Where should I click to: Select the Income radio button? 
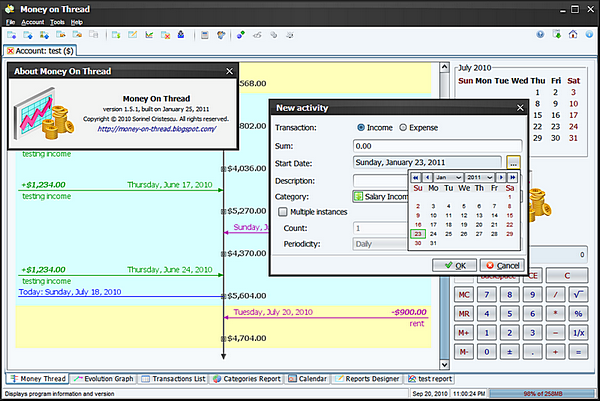click(361, 127)
